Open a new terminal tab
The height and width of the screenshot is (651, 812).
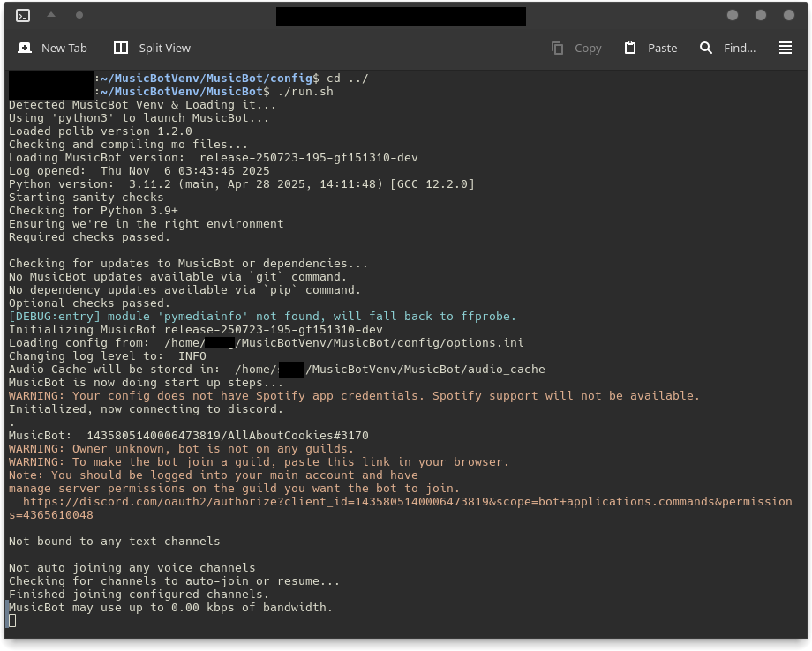point(53,48)
